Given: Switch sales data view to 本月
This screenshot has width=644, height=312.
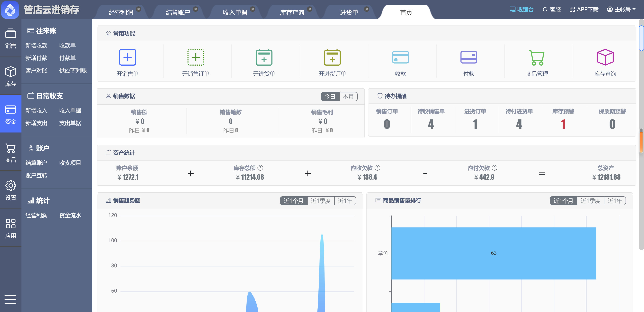Looking at the screenshot, I should click(x=349, y=96).
